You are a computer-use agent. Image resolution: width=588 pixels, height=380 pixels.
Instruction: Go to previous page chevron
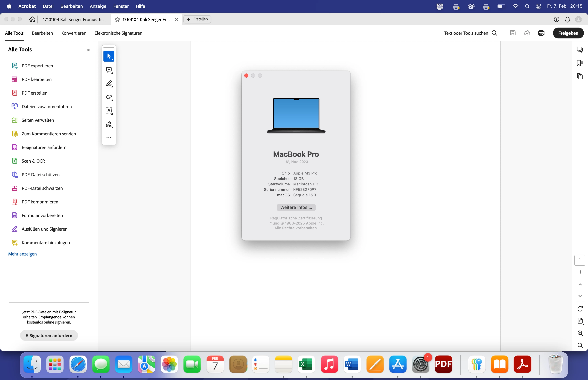(x=580, y=285)
